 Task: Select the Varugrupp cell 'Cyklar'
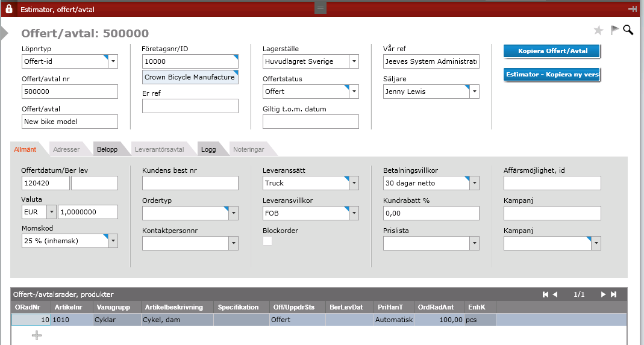coord(117,320)
